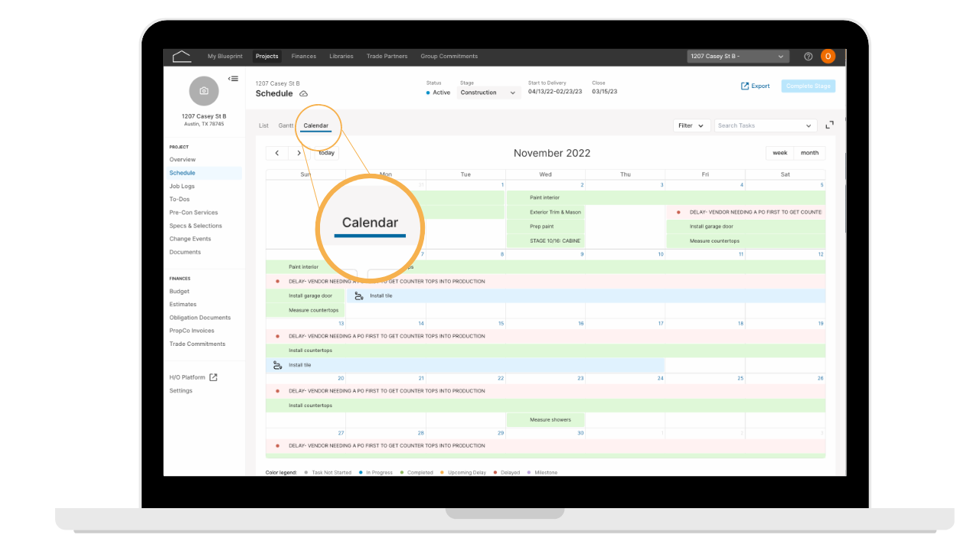Open Measure countertops task on Friday November 4
This screenshot has height=551, width=980.
click(x=746, y=241)
